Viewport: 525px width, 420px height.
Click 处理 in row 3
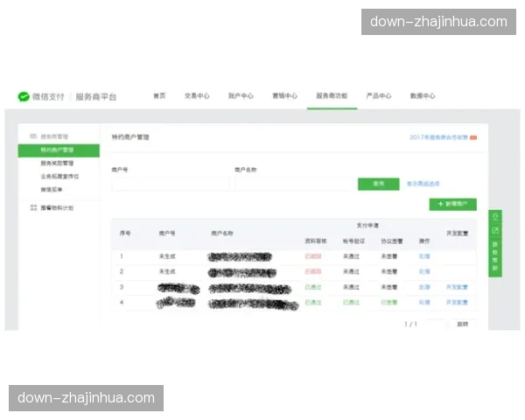point(424,287)
